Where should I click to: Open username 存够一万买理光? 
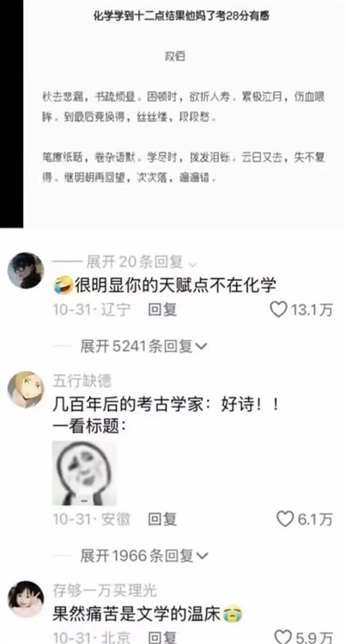[x=105, y=591]
